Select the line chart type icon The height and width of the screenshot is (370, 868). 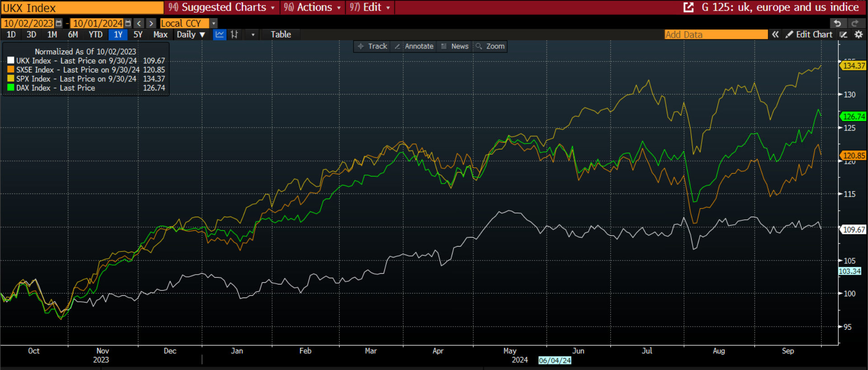click(x=219, y=34)
